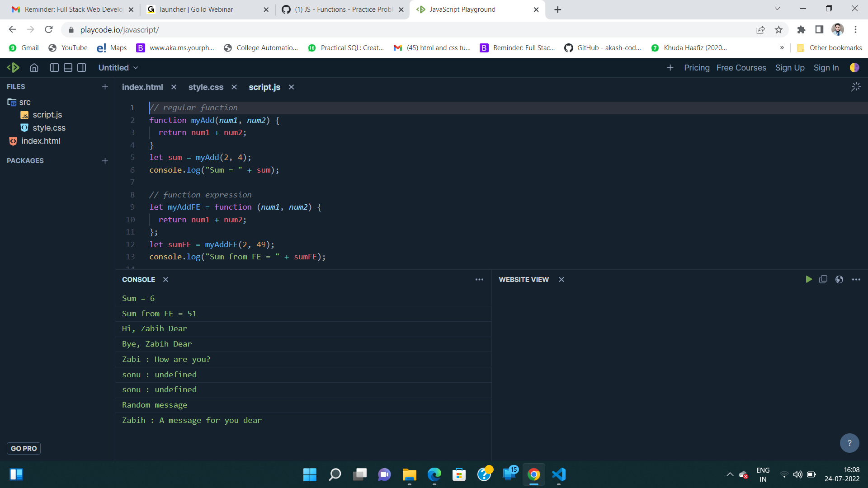
Task: Click the PlayCode logo icon
Action: [14, 67]
